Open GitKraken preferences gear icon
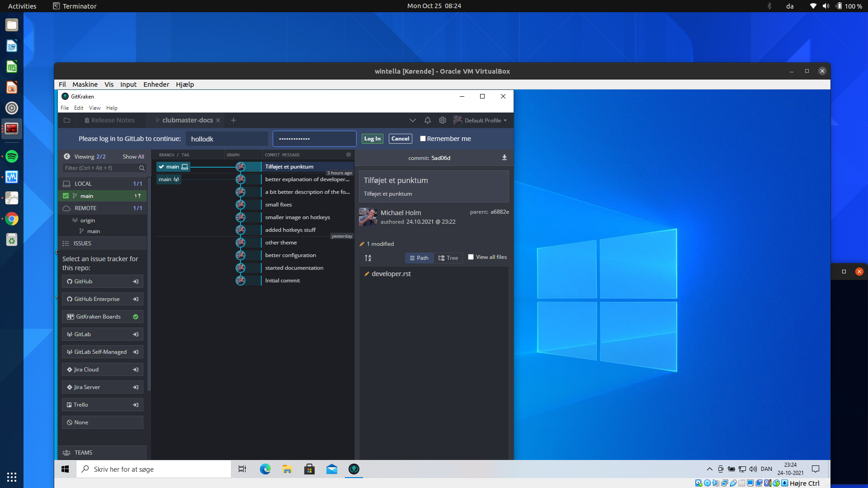Screen dimensions: 868x488 443,120
